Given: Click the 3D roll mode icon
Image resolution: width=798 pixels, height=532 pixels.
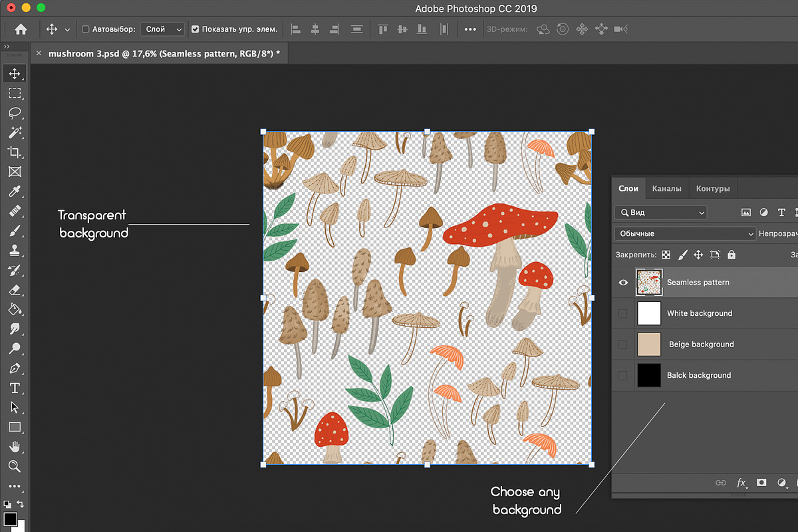Looking at the screenshot, I should click(563, 29).
